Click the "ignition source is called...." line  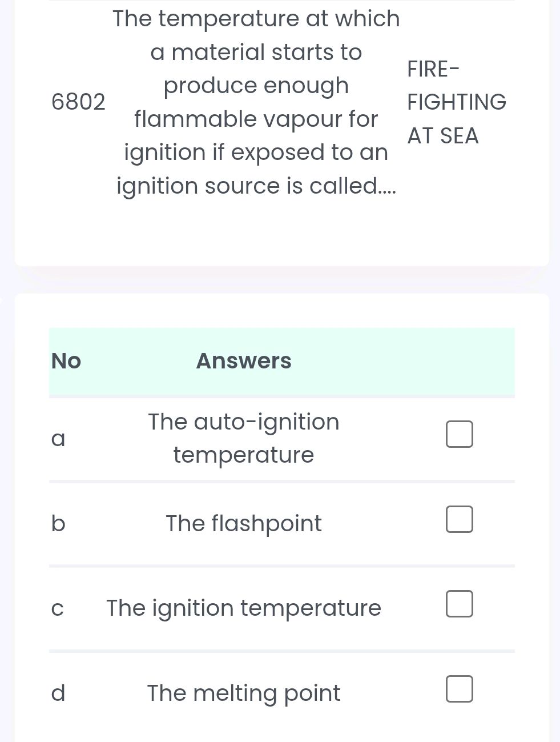click(256, 186)
